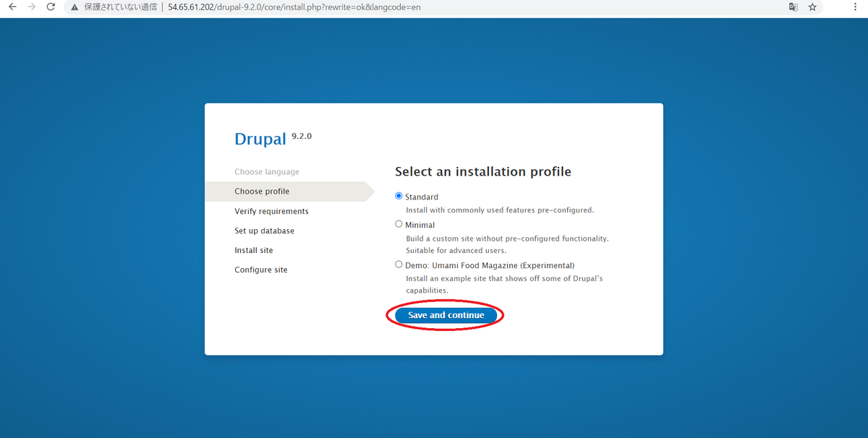Click the Configure site step
The image size is (868, 438).
point(260,270)
